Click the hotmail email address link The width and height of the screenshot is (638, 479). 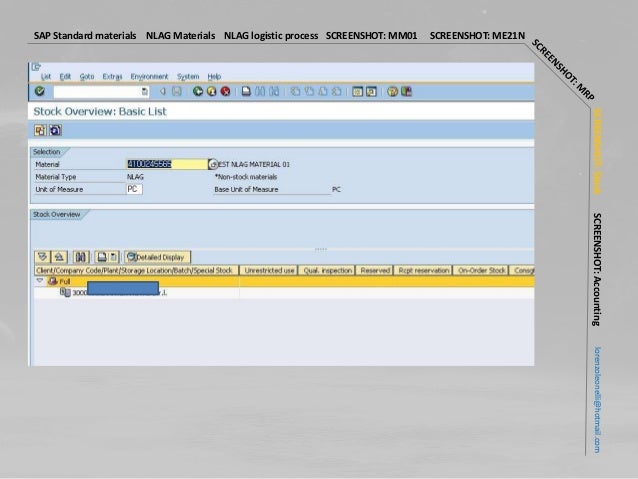(597, 400)
